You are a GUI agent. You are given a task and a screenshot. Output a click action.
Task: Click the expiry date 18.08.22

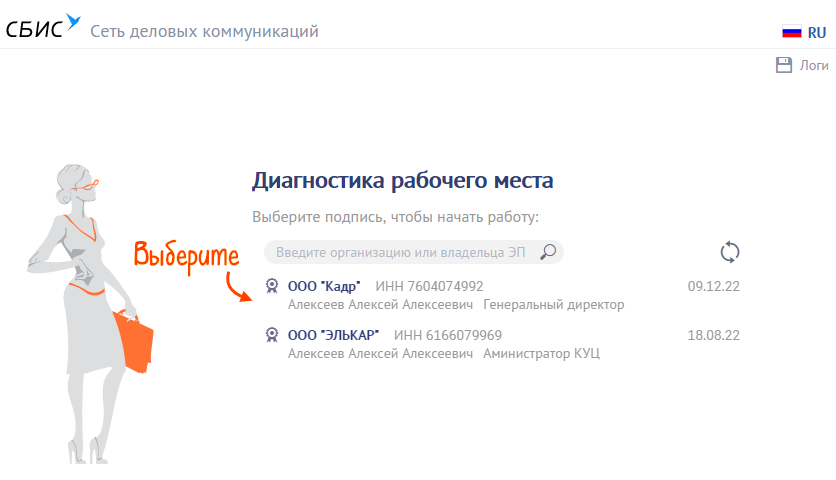(x=713, y=335)
